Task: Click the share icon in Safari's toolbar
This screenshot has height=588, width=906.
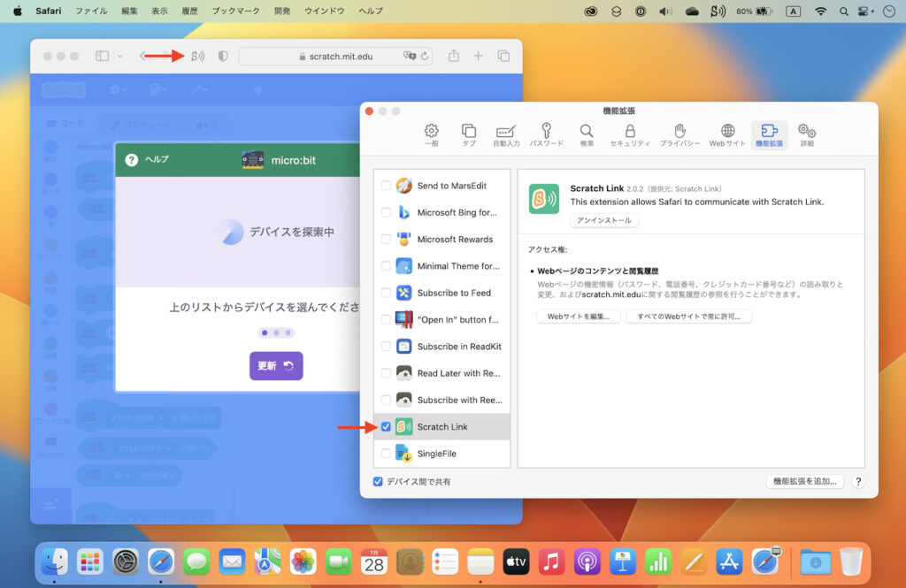Action: pos(452,56)
